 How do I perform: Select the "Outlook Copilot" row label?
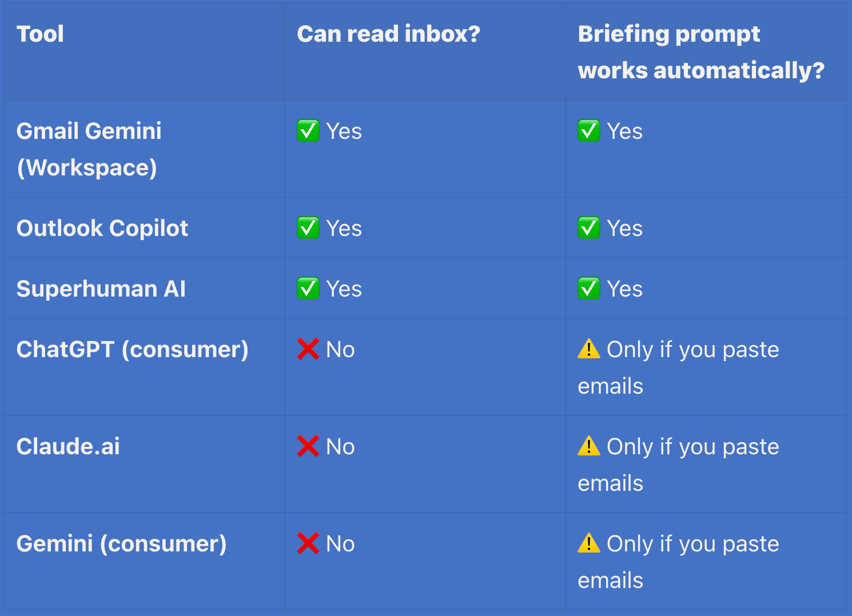click(102, 228)
